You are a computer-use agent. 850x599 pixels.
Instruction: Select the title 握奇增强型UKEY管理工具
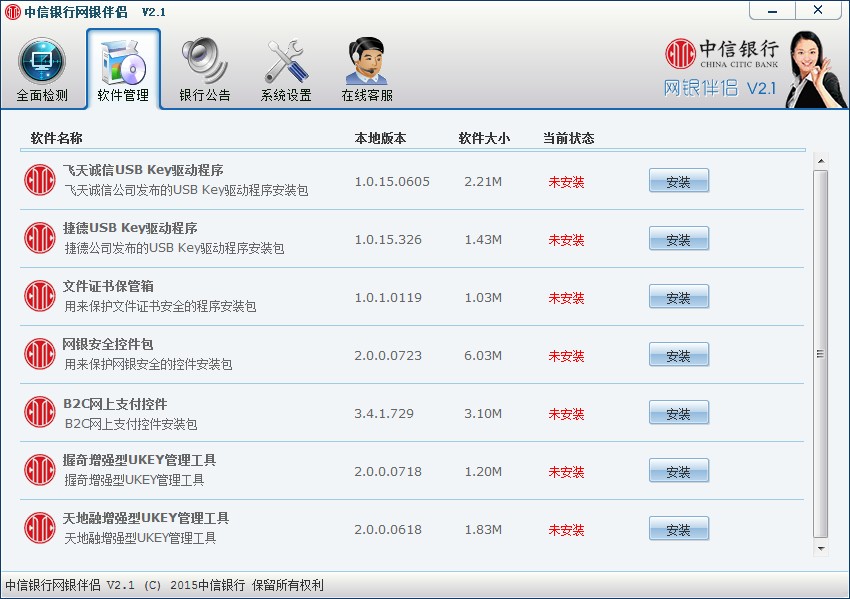(x=139, y=460)
